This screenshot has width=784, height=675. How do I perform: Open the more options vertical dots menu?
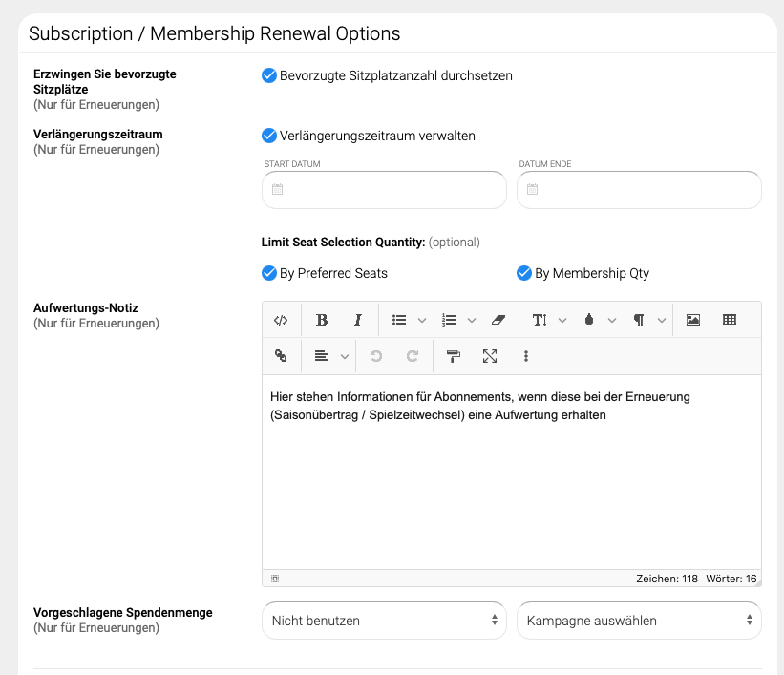point(526,356)
